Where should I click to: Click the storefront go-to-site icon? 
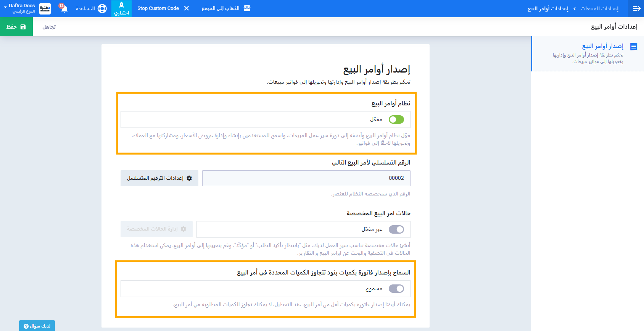247,8
